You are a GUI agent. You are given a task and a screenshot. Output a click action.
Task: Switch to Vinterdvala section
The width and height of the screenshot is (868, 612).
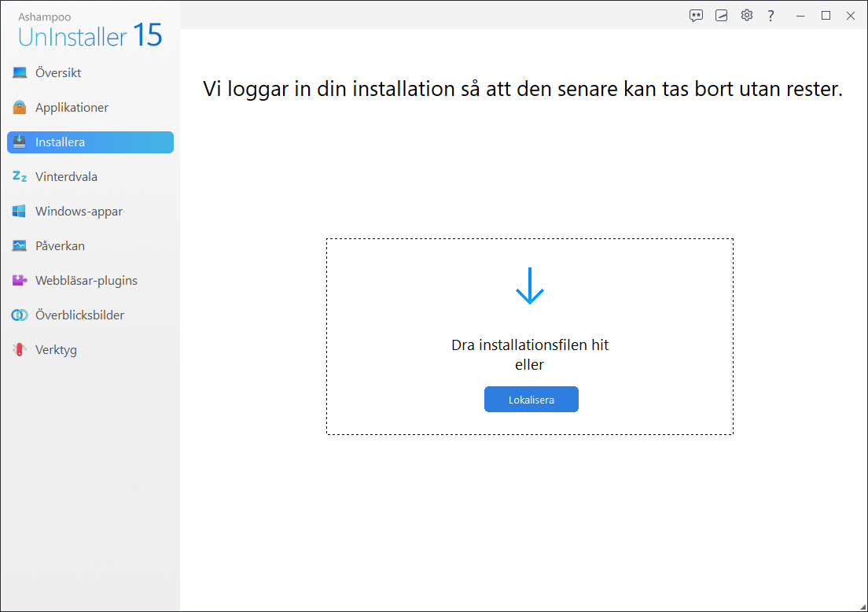point(90,177)
